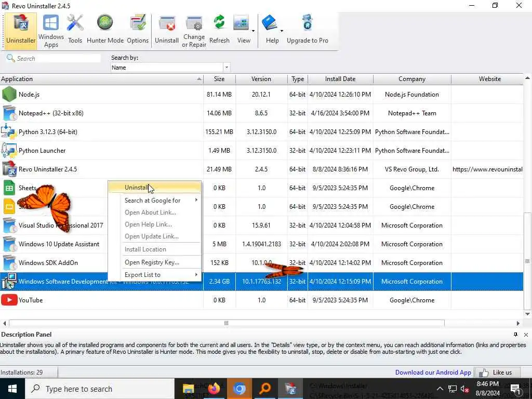532x399 pixels.
Task: Sort by Application column header
Action: coord(101,79)
